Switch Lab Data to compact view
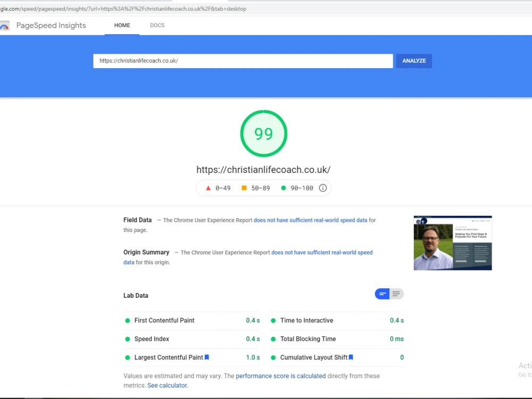Screen dimensions: 532x399 click(x=382, y=294)
